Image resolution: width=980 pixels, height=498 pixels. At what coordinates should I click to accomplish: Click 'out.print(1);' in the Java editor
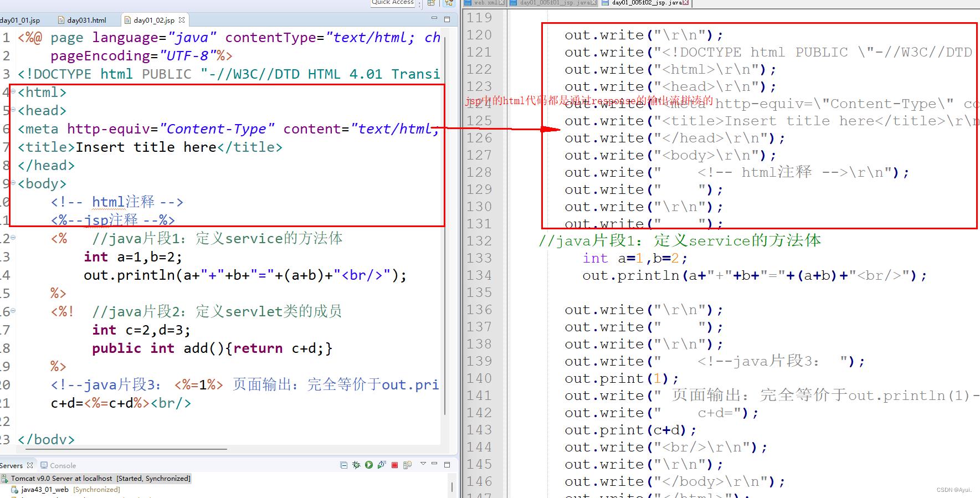click(x=622, y=378)
